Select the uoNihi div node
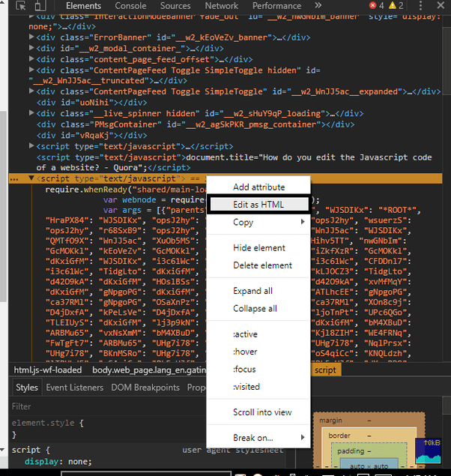 pos(92,103)
